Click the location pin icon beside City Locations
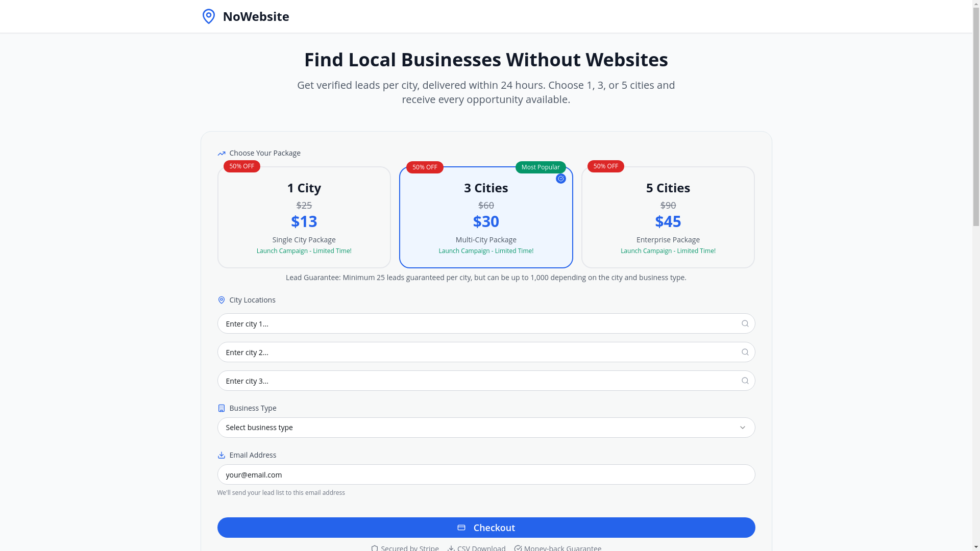Screen dimensions: 980x551 tap(222, 300)
